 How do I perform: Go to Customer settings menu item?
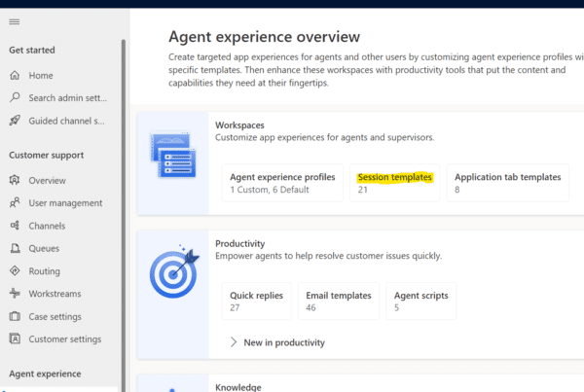(x=64, y=339)
